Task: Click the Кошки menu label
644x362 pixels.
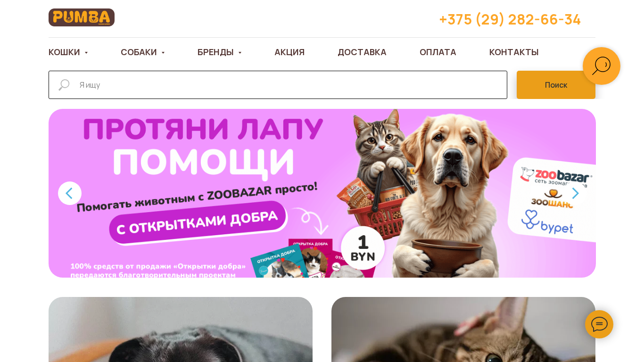Action: tap(64, 52)
